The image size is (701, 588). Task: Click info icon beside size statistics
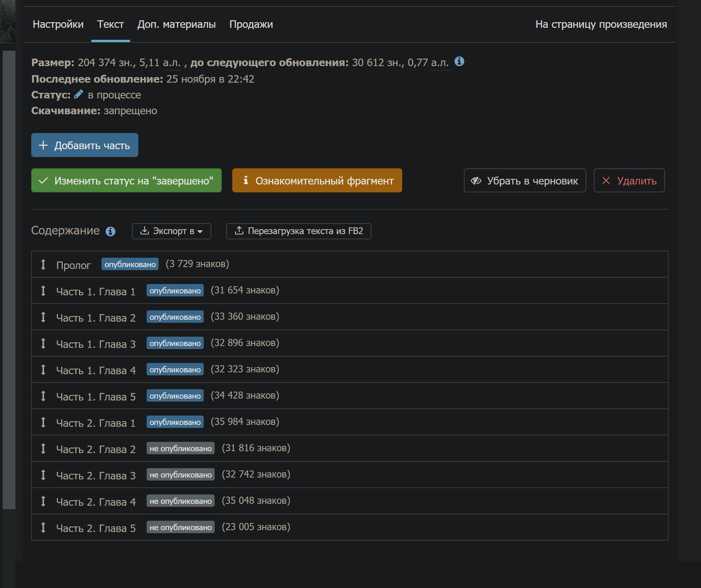pyautogui.click(x=459, y=61)
